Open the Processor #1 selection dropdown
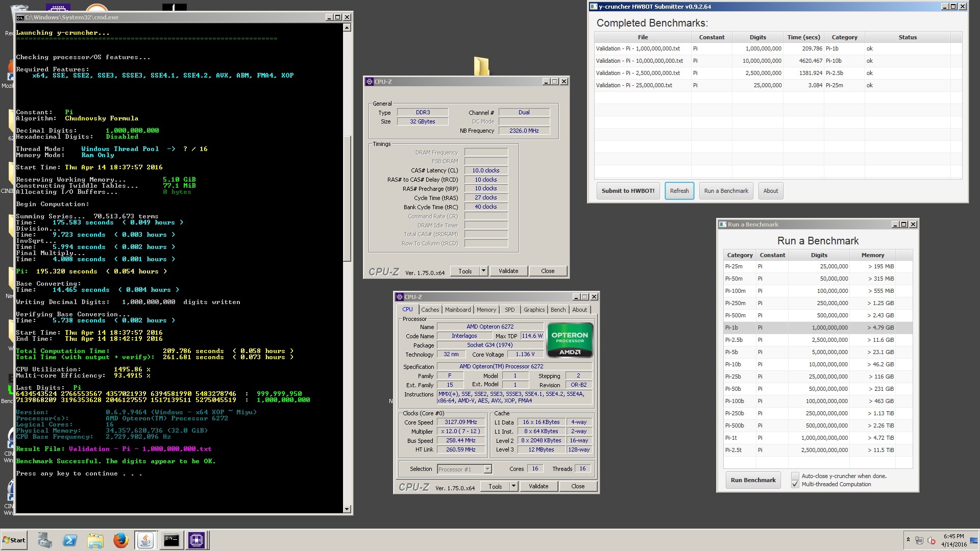980x551 pixels. (x=487, y=469)
